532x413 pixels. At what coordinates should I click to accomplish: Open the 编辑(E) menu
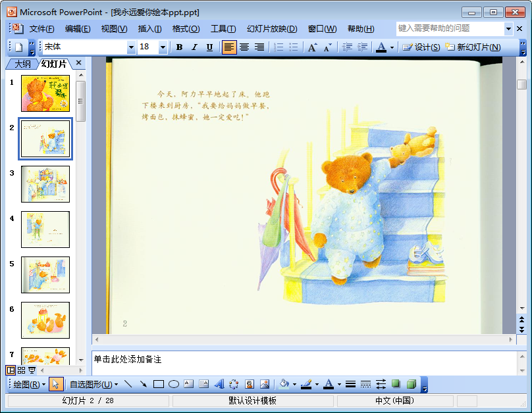(x=78, y=29)
